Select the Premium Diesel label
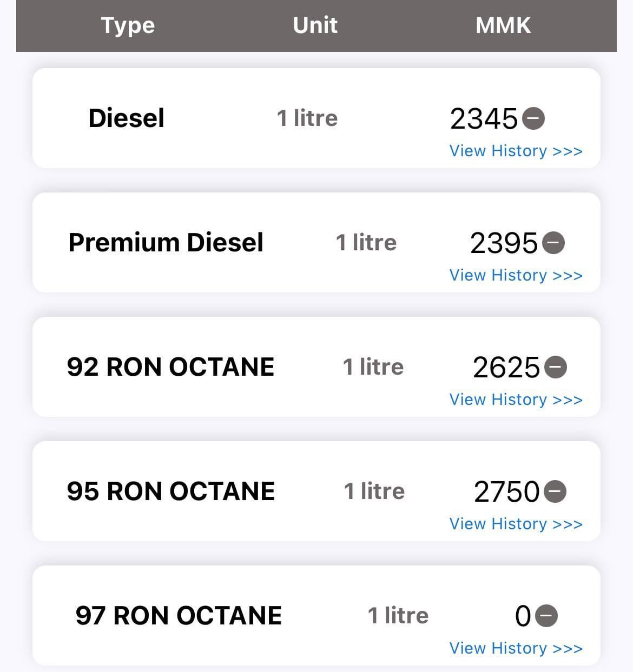This screenshot has height=672, width=633. click(x=166, y=243)
